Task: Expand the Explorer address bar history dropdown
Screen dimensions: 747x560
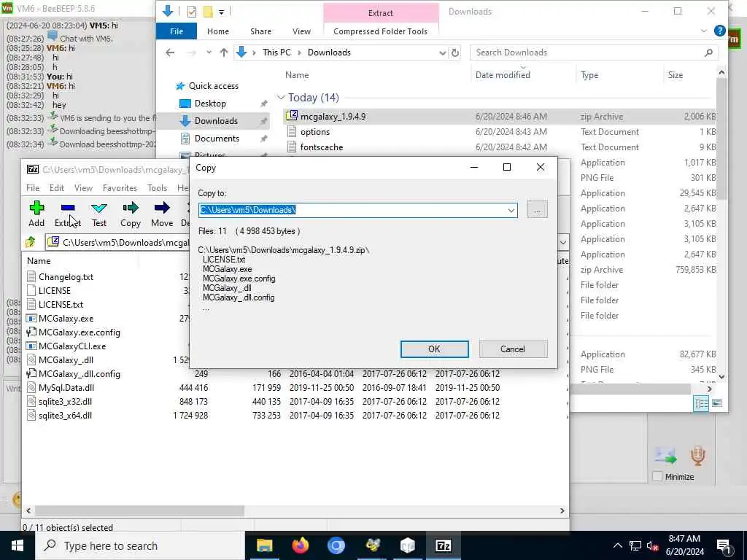Action: coord(443,52)
